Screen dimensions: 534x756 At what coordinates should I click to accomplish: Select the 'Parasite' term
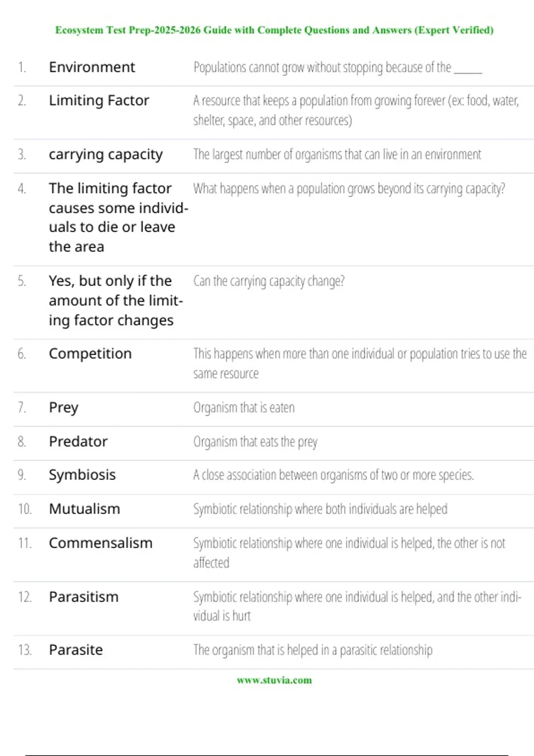pos(76,650)
